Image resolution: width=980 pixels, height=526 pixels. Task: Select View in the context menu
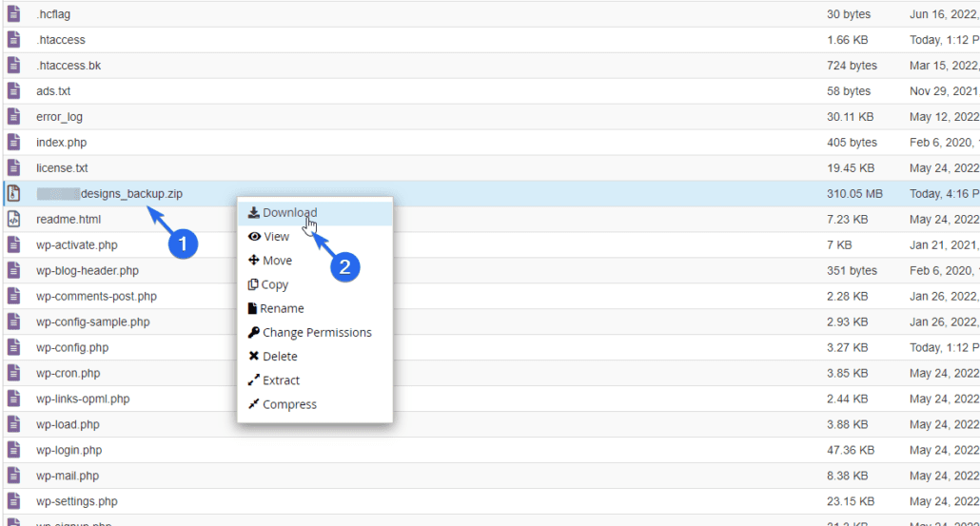tap(315, 237)
